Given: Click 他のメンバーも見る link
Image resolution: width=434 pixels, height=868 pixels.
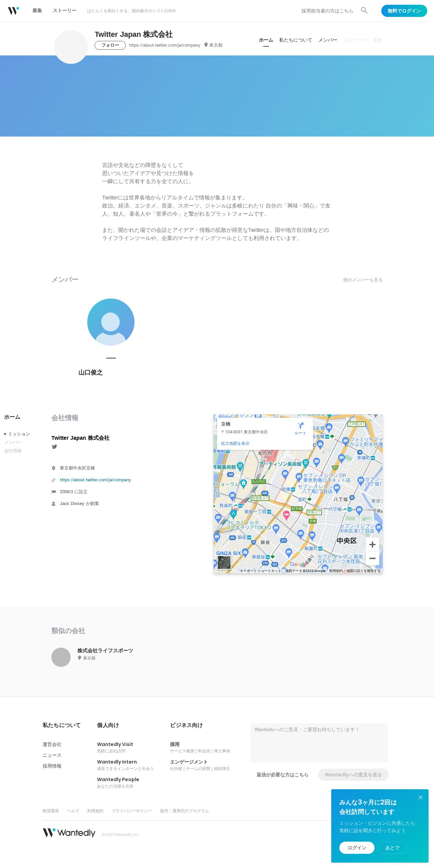Looking at the screenshot, I should [363, 280].
